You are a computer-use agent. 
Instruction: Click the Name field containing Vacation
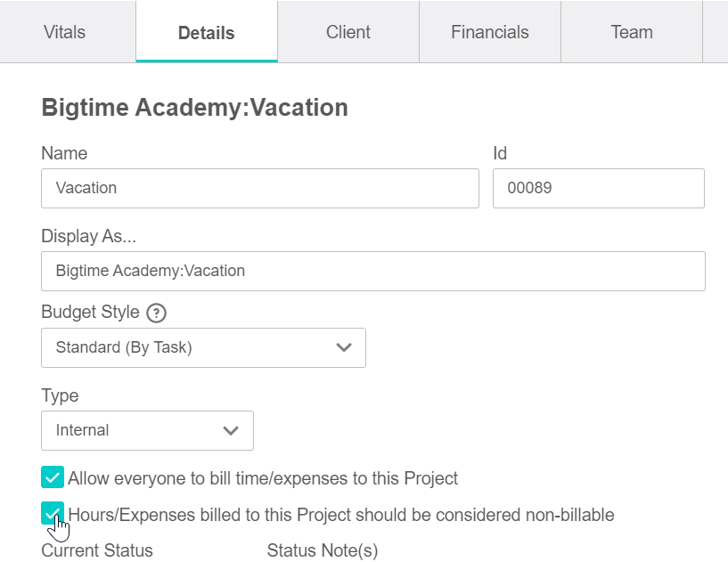[x=260, y=188]
